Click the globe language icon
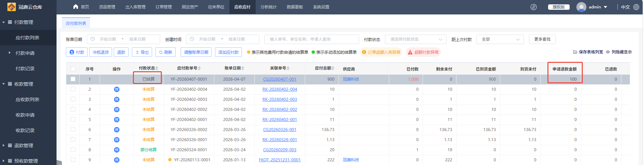The width and height of the screenshot is (644, 165). coord(636,7)
